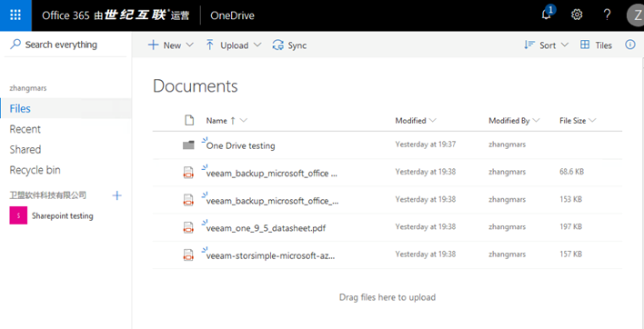Click the Office 365 brand link
The width and height of the screenshot is (644, 329).
point(116,15)
